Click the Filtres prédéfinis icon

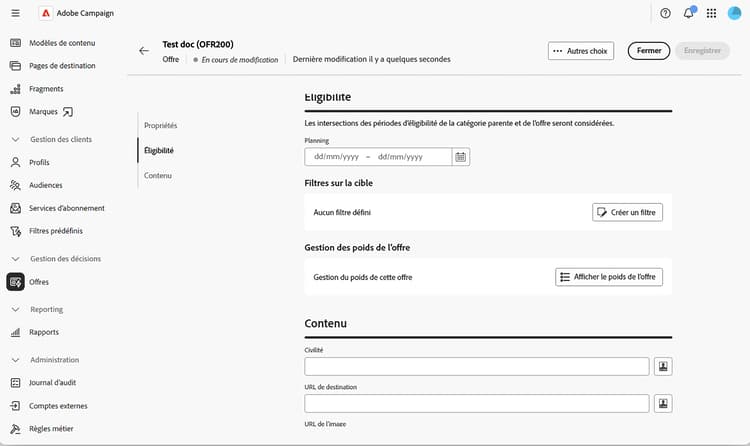click(x=15, y=231)
